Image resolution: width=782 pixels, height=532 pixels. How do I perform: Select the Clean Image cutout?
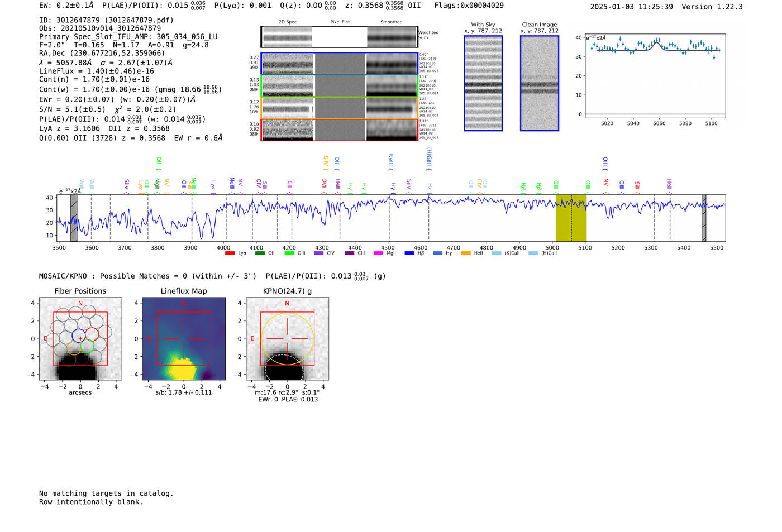point(539,83)
